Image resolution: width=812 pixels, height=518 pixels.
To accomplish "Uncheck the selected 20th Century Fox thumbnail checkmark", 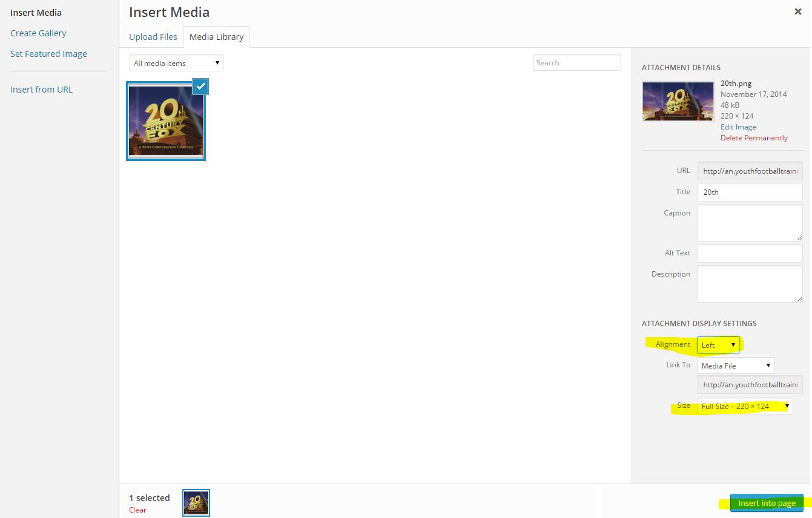I will 200,87.
